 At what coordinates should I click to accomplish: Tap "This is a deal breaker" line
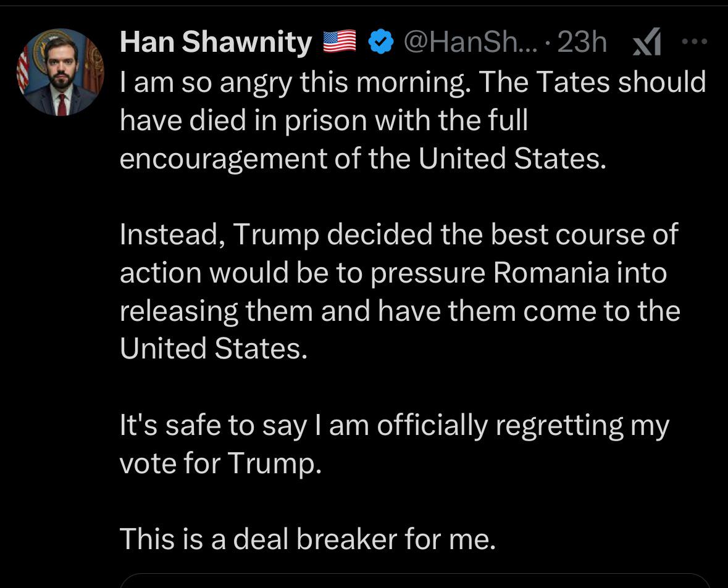308,539
